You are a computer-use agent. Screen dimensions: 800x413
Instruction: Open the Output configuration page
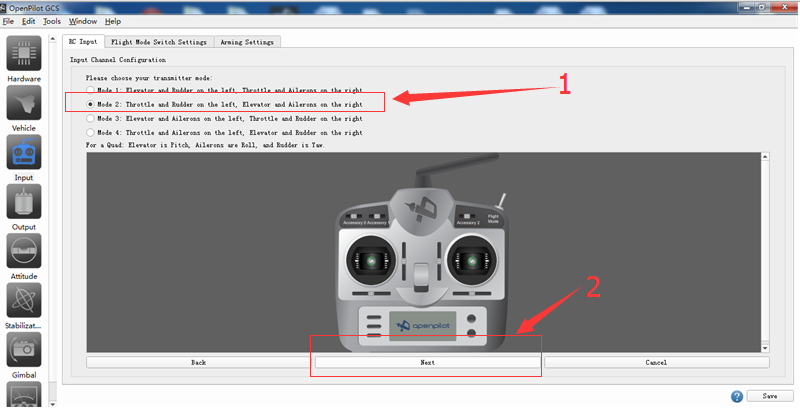click(24, 202)
